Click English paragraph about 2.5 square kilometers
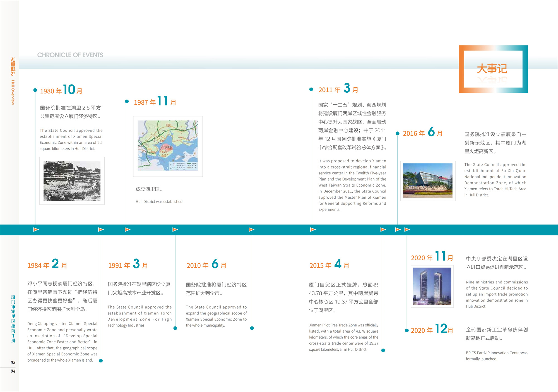558x392 pixels. pos(71,140)
